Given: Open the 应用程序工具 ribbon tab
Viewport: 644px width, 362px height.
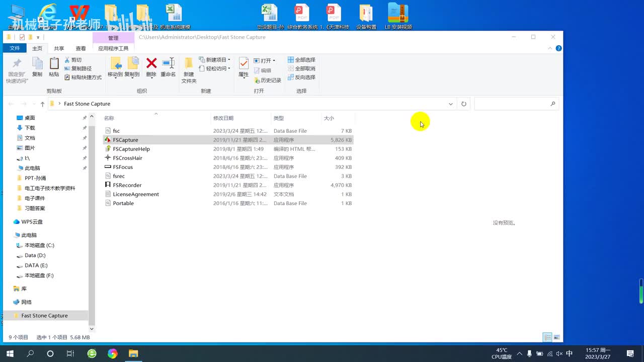Looking at the screenshot, I should pyautogui.click(x=113, y=49).
